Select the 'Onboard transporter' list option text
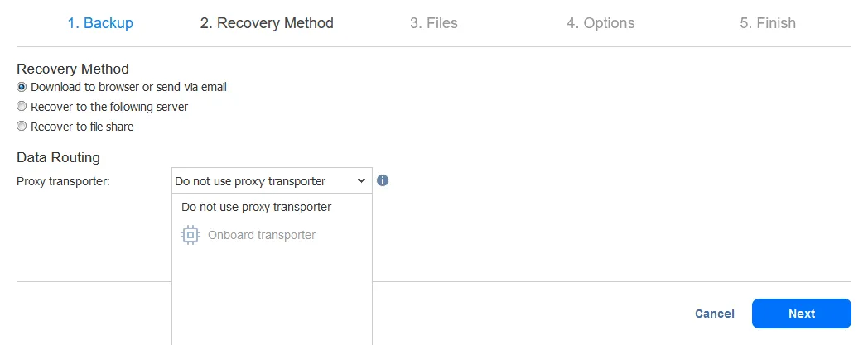This screenshot has width=868, height=345. click(x=262, y=235)
